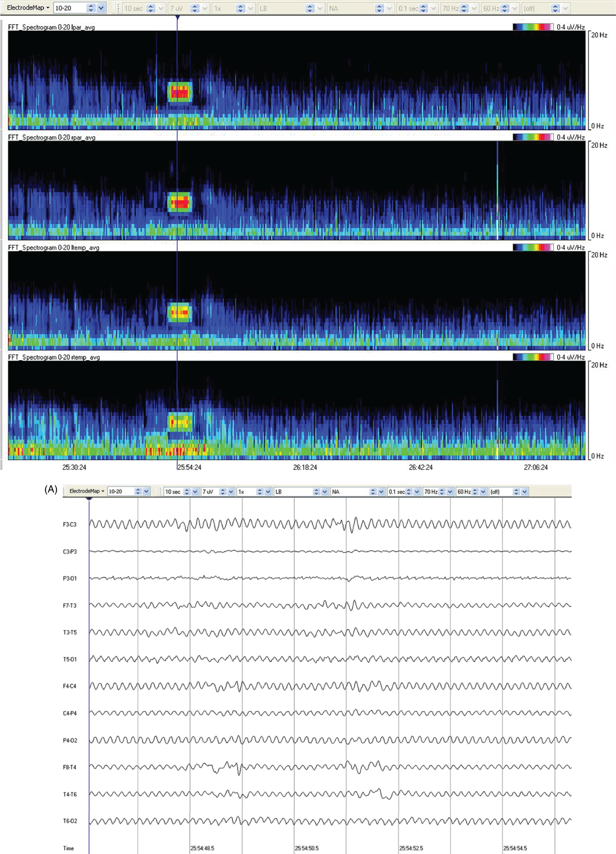Click the 0.1 sec stepper arrows in EEG toolbar
The width and height of the screenshot is (616, 854).
409,492
